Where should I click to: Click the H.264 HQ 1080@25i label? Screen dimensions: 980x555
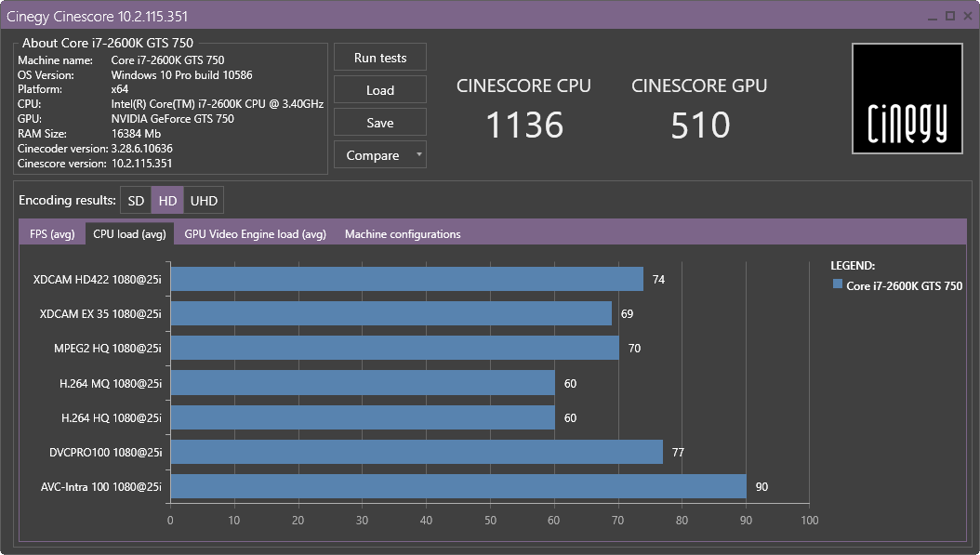[112, 417]
